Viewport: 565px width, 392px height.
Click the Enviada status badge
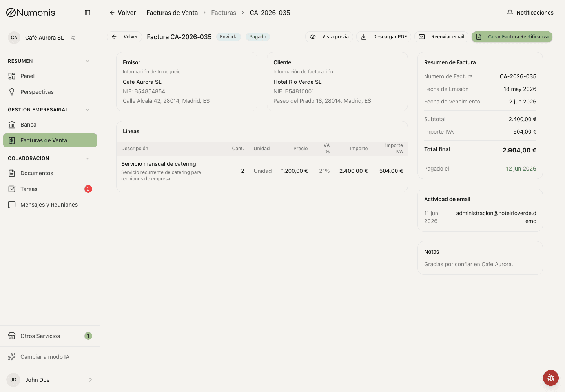(229, 37)
